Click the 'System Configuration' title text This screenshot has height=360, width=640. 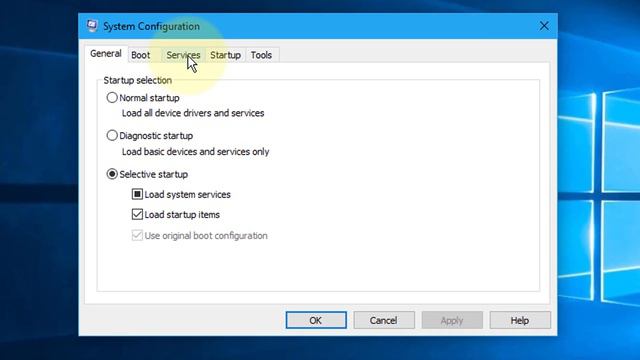151,27
